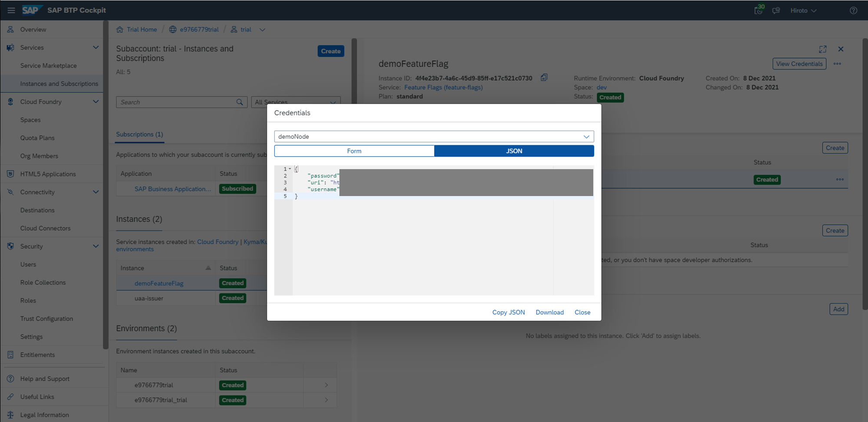Viewport: 868px width, 422px height.
Task: Collapse the Services sidebar section
Action: point(96,47)
